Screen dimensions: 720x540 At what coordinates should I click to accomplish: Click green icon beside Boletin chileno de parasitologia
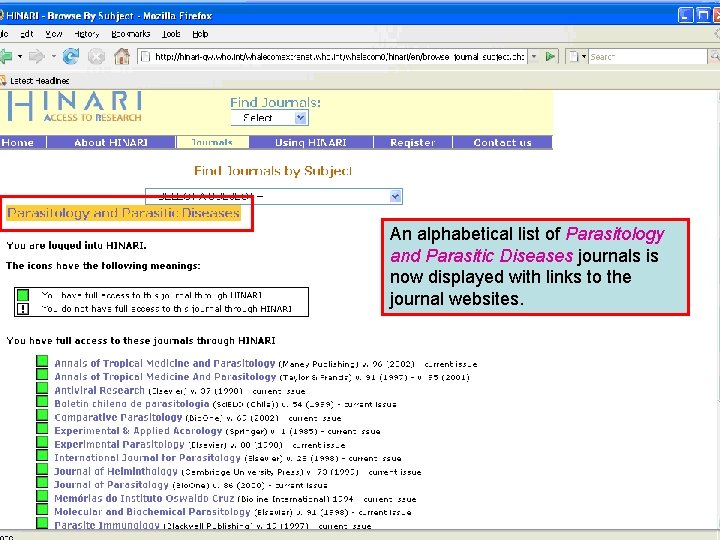(x=42, y=402)
